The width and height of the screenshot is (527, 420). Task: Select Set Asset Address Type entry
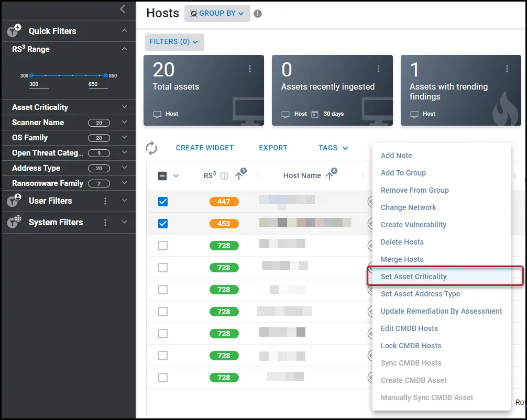pyautogui.click(x=442, y=294)
